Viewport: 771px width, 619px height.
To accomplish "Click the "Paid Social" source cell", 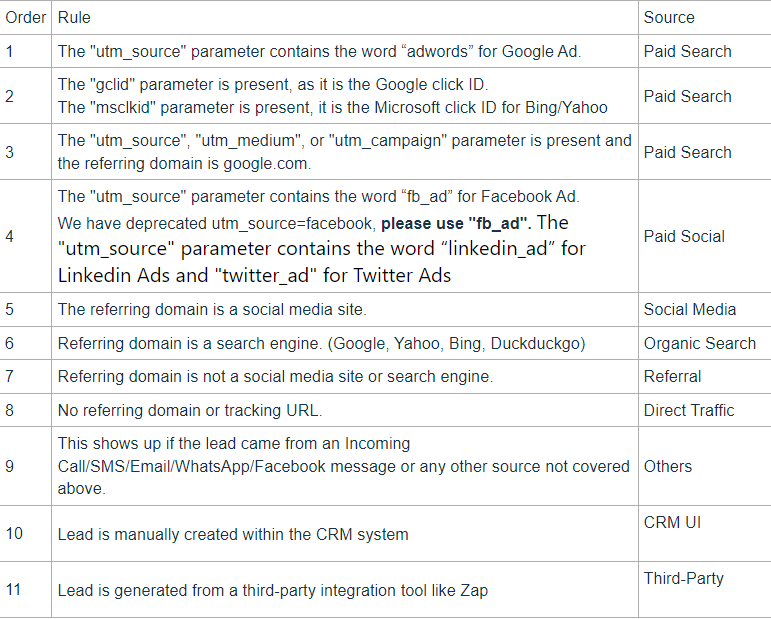I will coord(684,236).
